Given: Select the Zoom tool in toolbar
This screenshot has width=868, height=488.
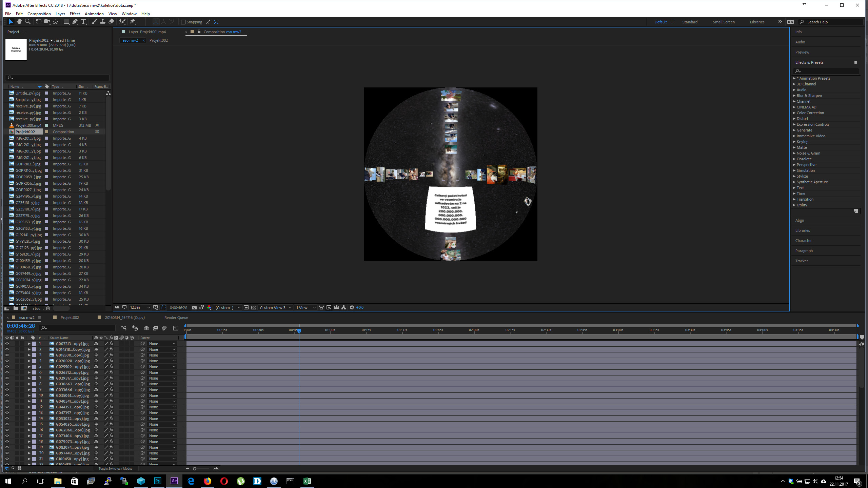Looking at the screenshot, I should 28,22.
